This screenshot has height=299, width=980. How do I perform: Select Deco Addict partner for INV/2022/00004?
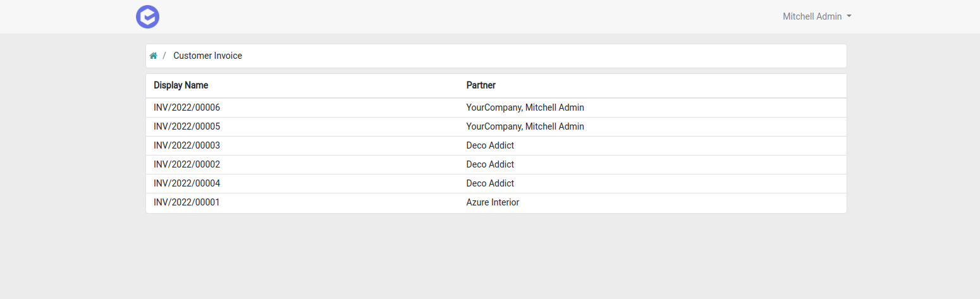[x=490, y=183]
